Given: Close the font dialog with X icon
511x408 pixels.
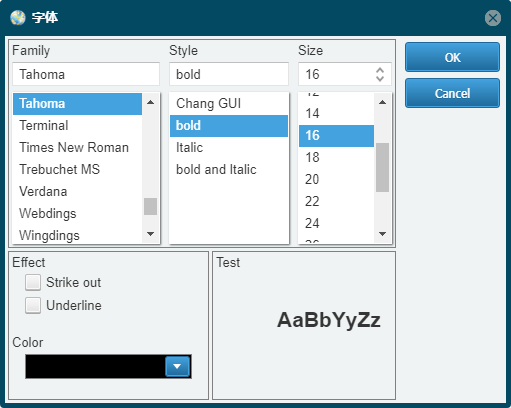Looking at the screenshot, I should click(x=493, y=18).
